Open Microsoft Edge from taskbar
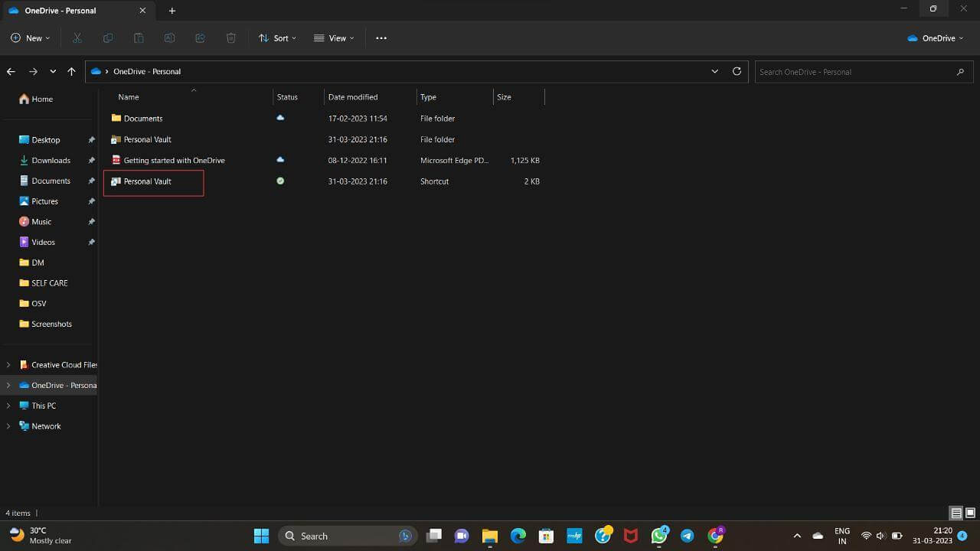The width and height of the screenshot is (980, 551). coord(518,536)
